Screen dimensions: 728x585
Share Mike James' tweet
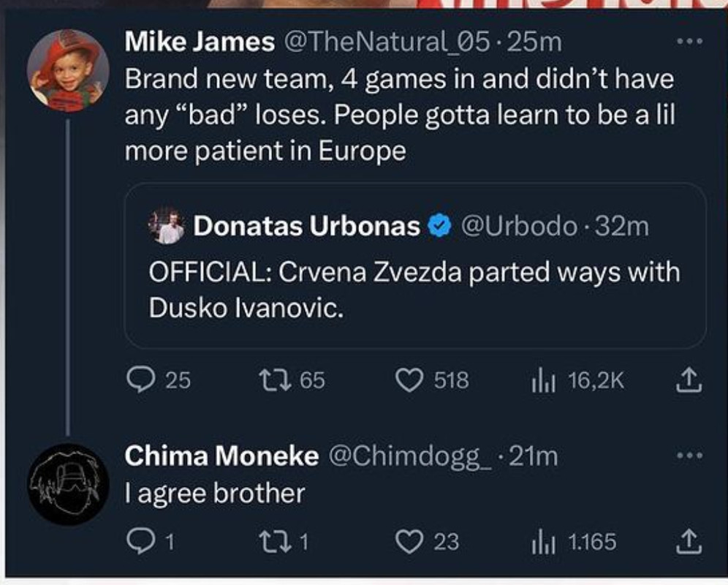(688, 380)
